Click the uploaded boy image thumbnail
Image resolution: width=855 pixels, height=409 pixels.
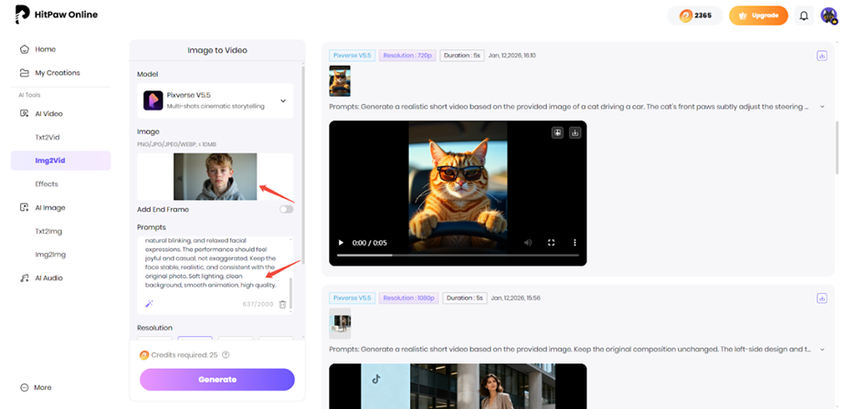215,177
